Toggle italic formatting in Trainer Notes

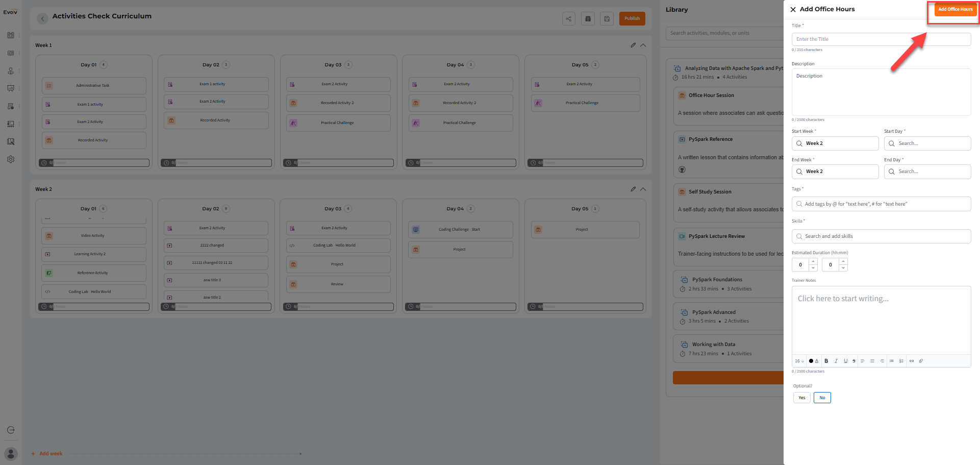click(836, 361)
